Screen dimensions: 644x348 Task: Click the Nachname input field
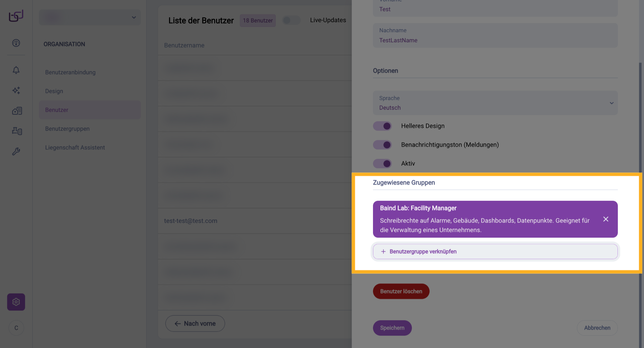point(495,36)
